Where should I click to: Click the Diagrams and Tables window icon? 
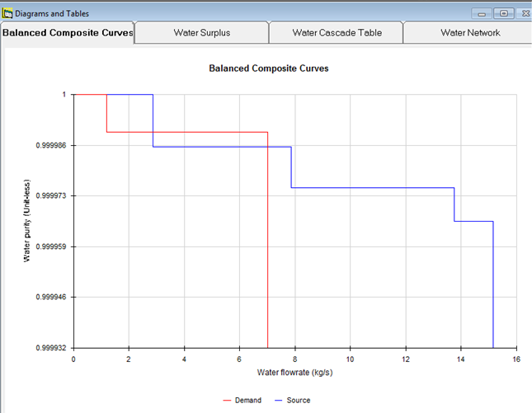point(7,14)
